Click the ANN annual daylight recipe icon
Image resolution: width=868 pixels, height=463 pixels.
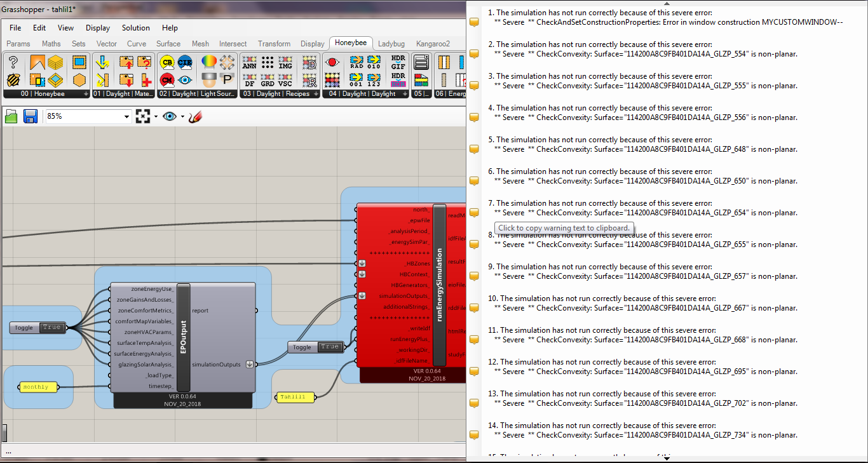[x=250, y=63]
